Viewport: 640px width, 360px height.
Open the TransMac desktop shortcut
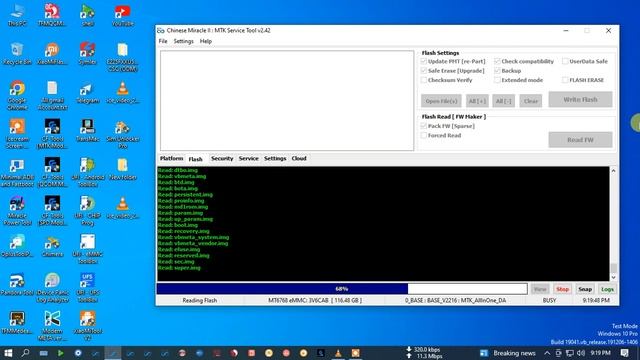tap(87, 131)
